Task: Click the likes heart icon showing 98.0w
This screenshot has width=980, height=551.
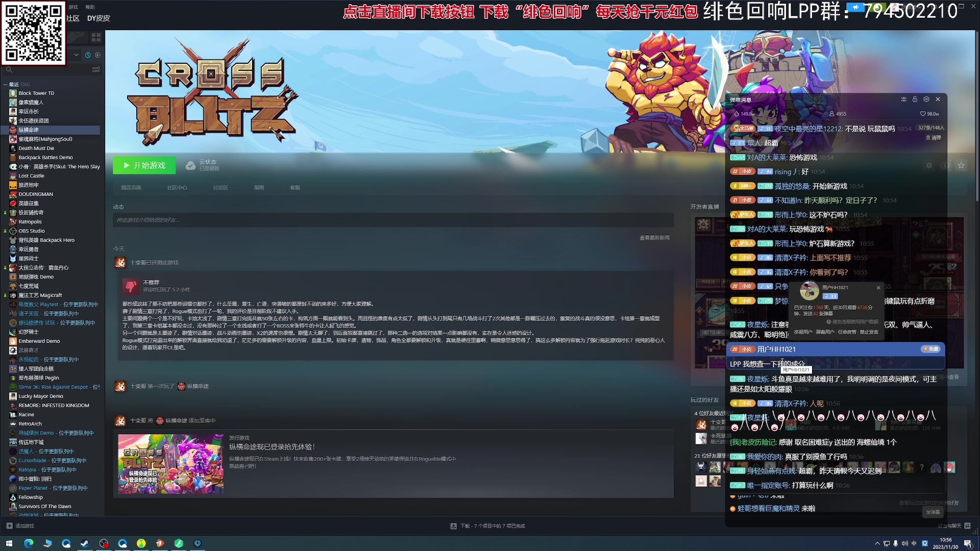Action: tap(923, 114)
